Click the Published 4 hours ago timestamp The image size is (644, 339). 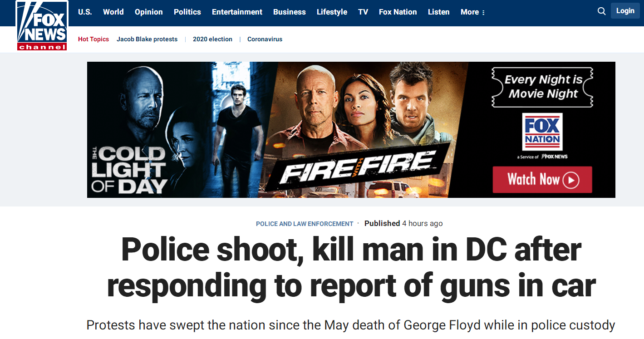(x=403, y=223)
